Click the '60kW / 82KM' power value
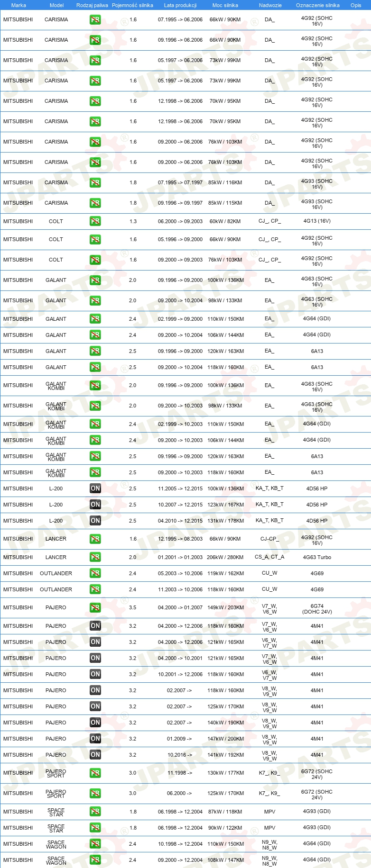This screenshot has width=371, height=868. pos(225,221)
